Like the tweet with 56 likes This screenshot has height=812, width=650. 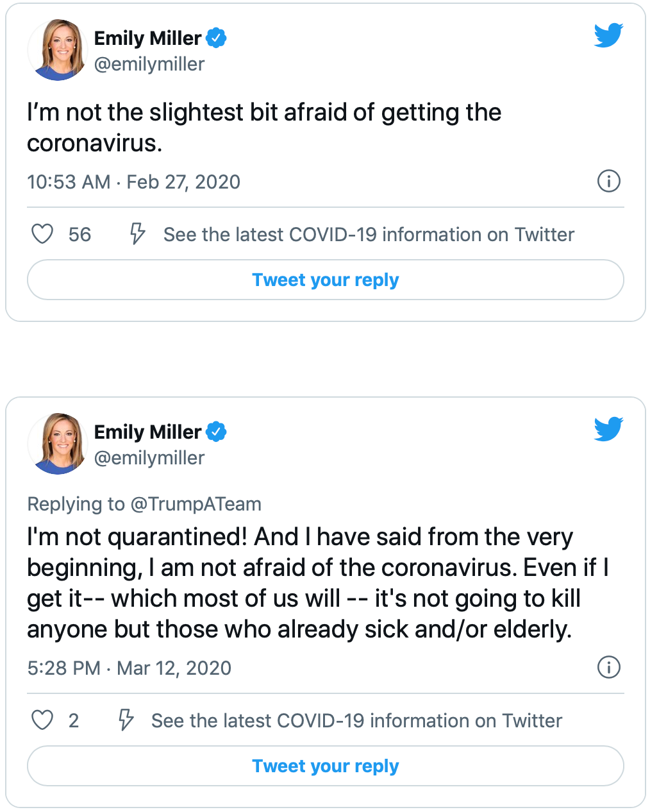[x=42, y=234]
